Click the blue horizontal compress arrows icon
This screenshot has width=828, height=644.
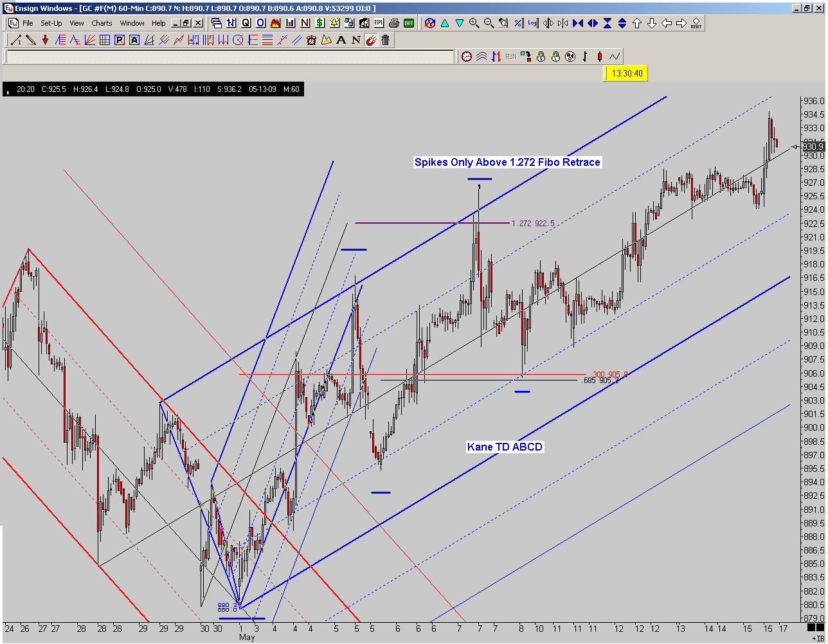coord(578,23)
